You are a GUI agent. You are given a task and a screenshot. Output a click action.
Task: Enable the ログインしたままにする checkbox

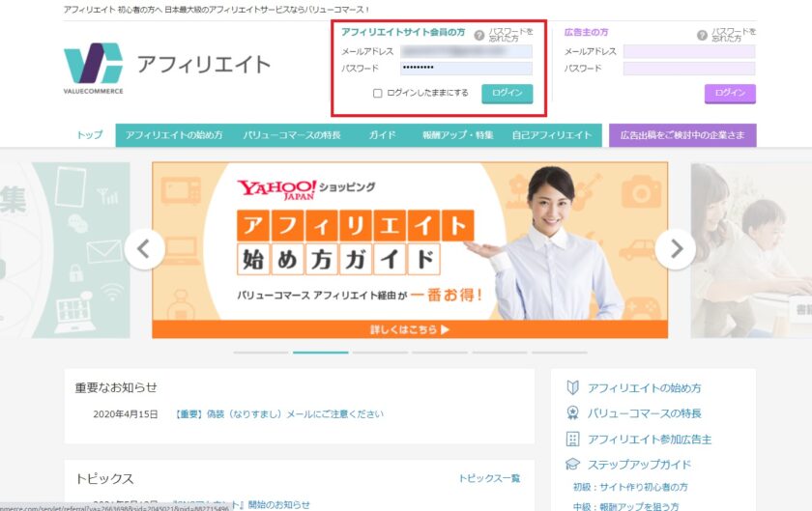378,93
